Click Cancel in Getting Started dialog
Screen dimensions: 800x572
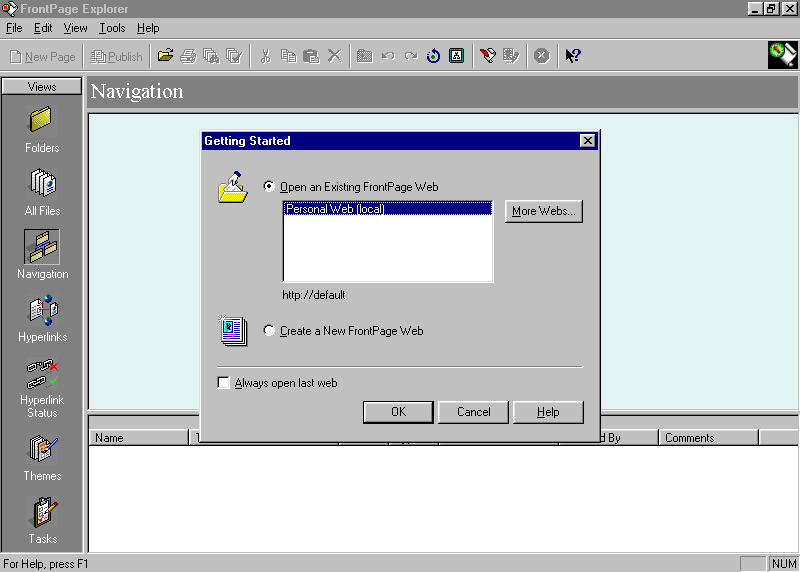(473, 412)
